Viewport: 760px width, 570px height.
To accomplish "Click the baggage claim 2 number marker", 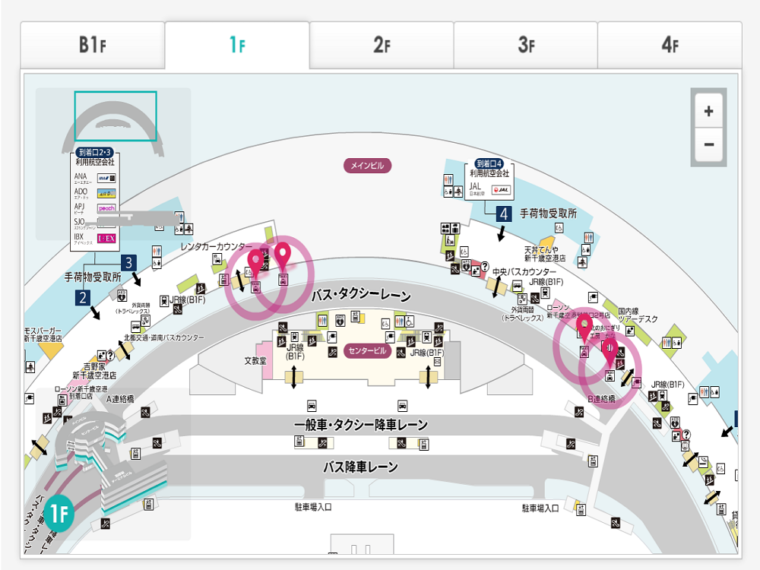I will (82, 297).
